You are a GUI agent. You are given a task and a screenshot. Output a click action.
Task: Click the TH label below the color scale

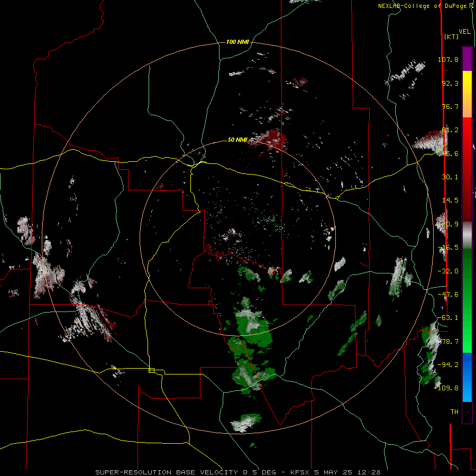[x=454, y=411]
